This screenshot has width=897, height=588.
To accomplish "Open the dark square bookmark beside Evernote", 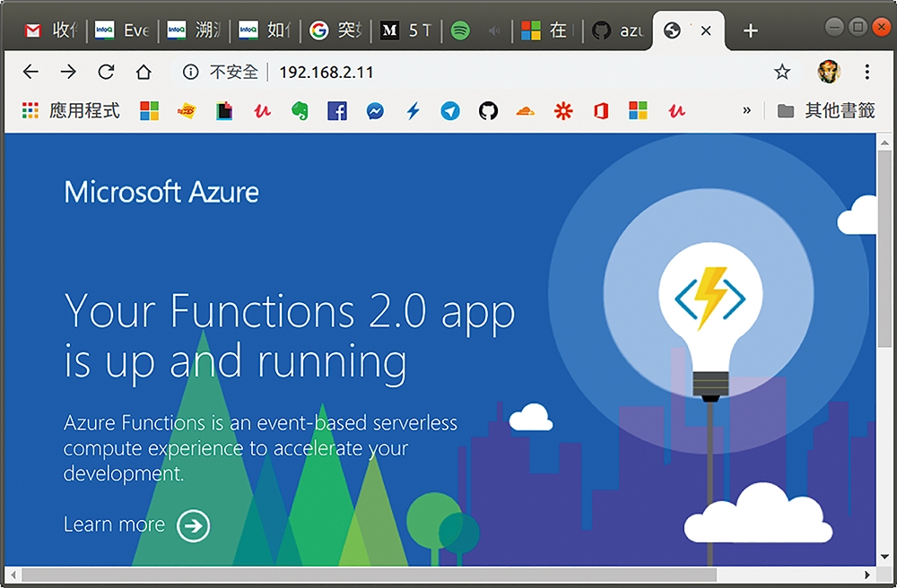I will tap(224, 111).
